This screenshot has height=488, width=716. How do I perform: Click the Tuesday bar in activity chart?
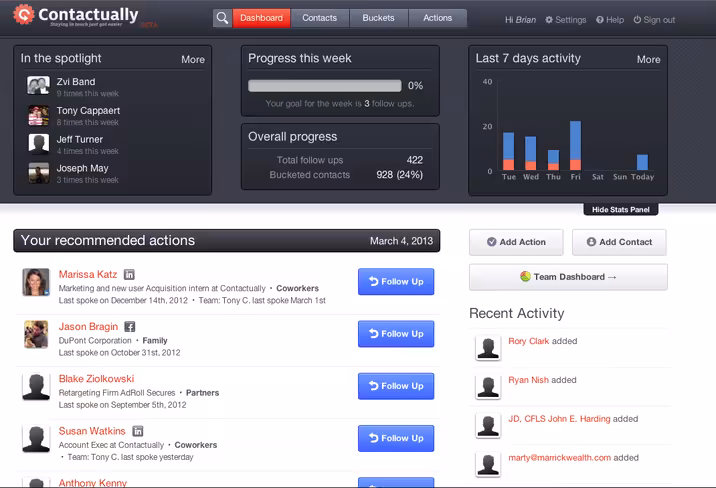coord(508,151)
